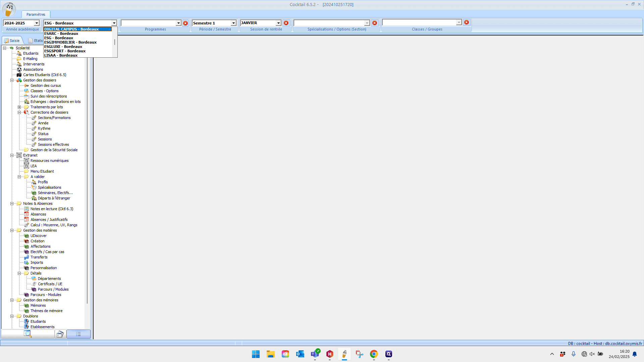Switch to the Etats tab

(x=35, y=41)
